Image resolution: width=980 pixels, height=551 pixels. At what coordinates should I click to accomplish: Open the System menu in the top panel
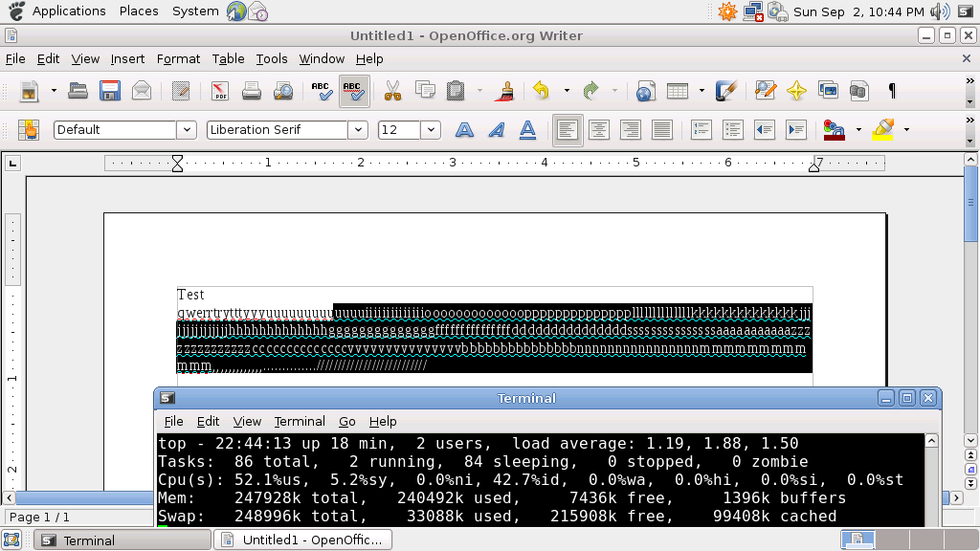(x=195, y=11)
